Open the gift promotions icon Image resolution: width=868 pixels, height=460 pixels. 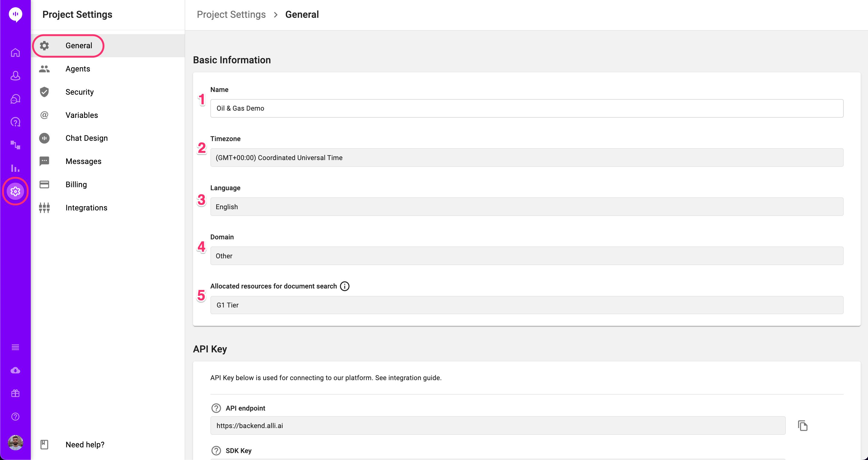click(x=15, y=393)
